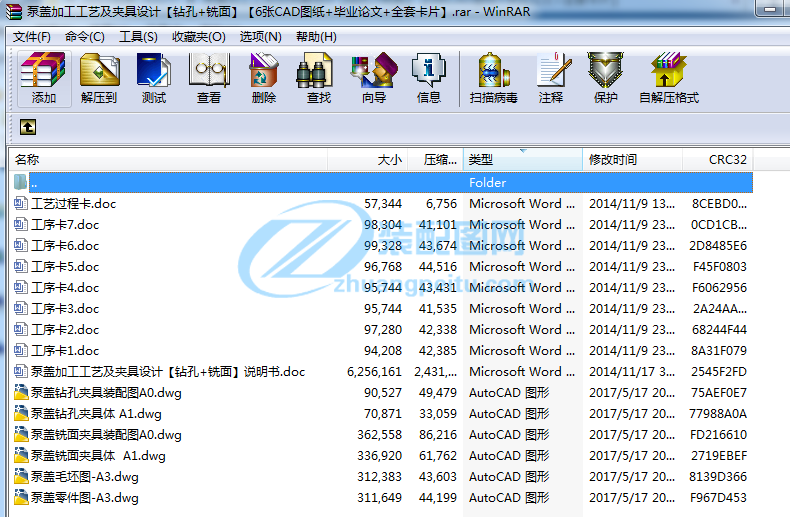Image resolution: width=790 pixels, height=517 pixels.
Task: Sort by the 压缩... column header
Action: pyautogui.click(x=435, y=160)
